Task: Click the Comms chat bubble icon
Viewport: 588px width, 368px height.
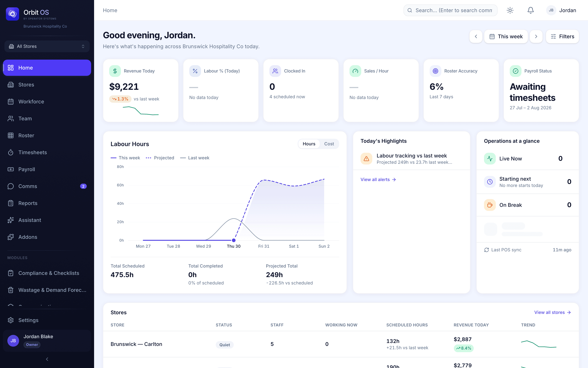Action: (10, 186)
